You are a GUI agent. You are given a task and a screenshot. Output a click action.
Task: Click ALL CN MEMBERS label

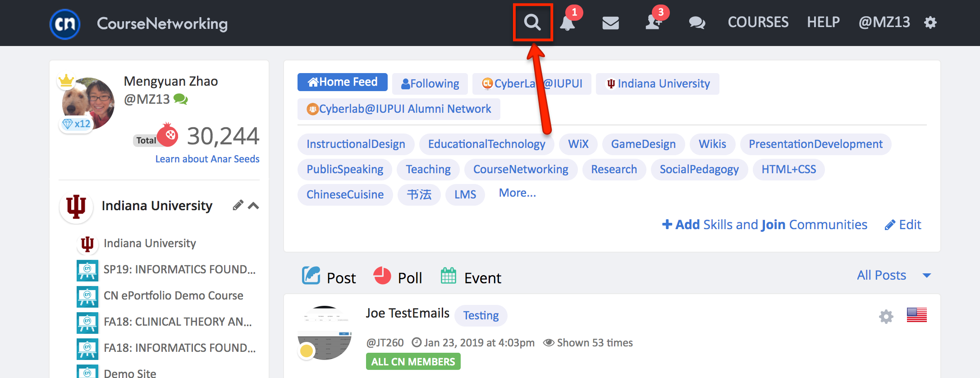coord(413,362)
